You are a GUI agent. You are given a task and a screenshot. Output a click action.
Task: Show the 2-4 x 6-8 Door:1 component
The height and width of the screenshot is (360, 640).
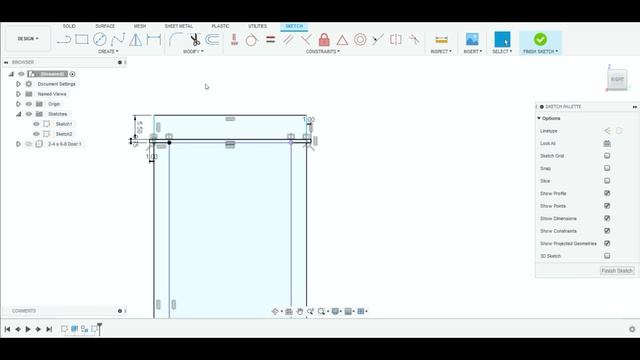pyautogui.click(x=29, y=144)
